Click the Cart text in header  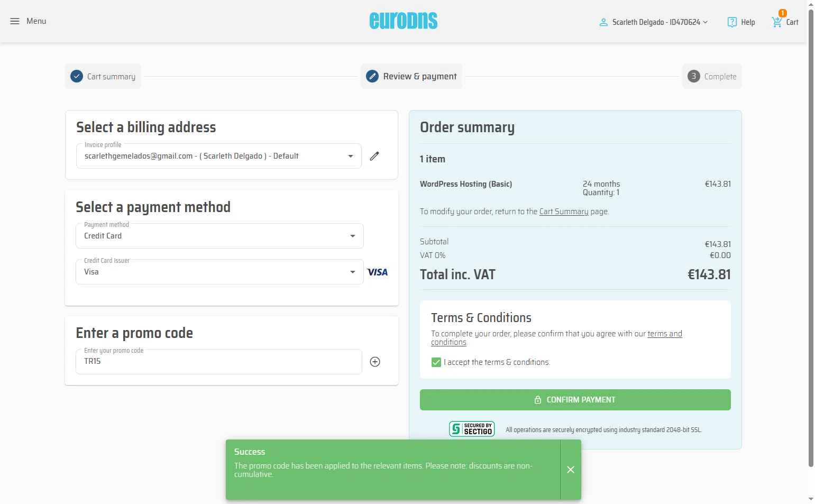point(792,22)
